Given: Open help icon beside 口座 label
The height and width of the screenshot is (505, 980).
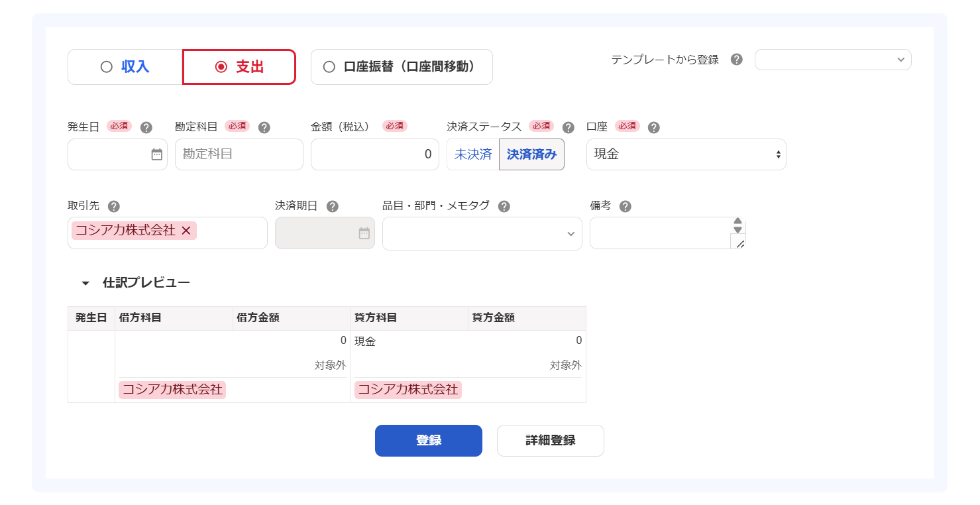Looking at the screenshot, I should [x=653, y=127].
